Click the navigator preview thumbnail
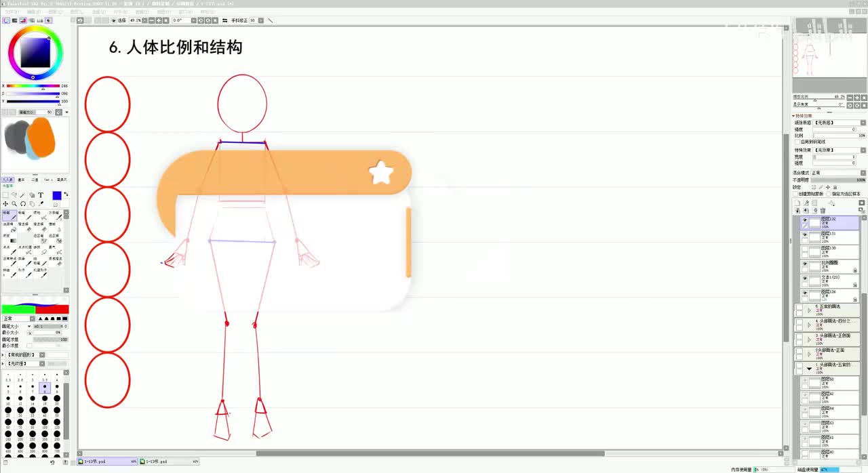 point(830,56)
